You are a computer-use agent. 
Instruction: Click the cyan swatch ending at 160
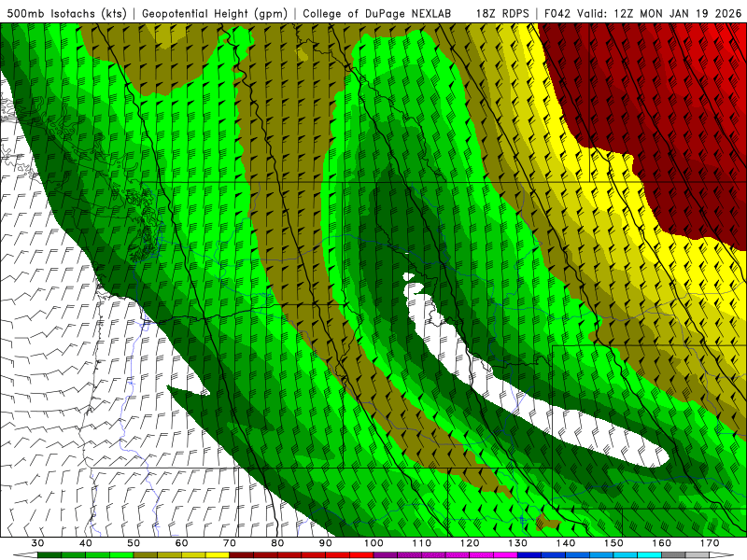649,555
